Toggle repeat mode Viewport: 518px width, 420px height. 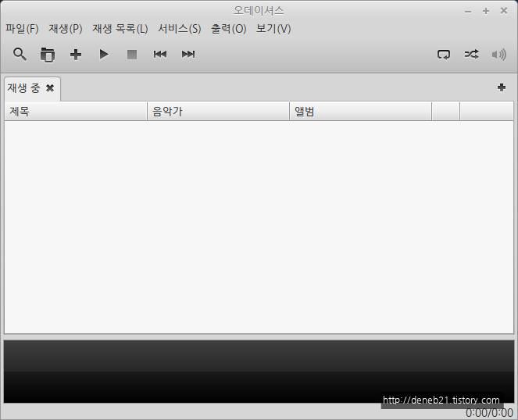444,55
